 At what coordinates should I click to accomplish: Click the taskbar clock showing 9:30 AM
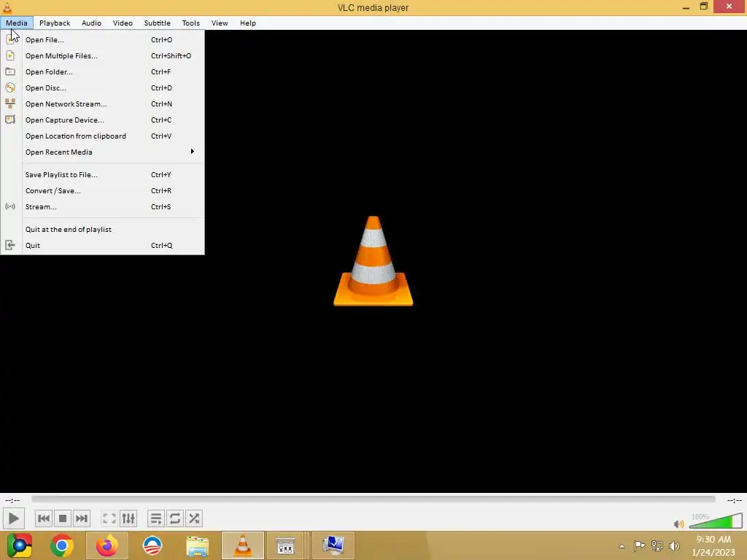(x=713, y=545)
